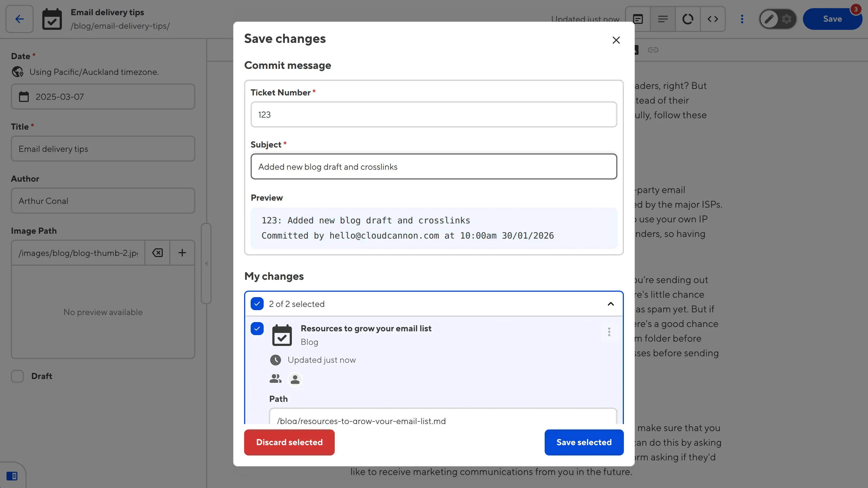
Task: Click Discard selected
Action: [289, 442]
